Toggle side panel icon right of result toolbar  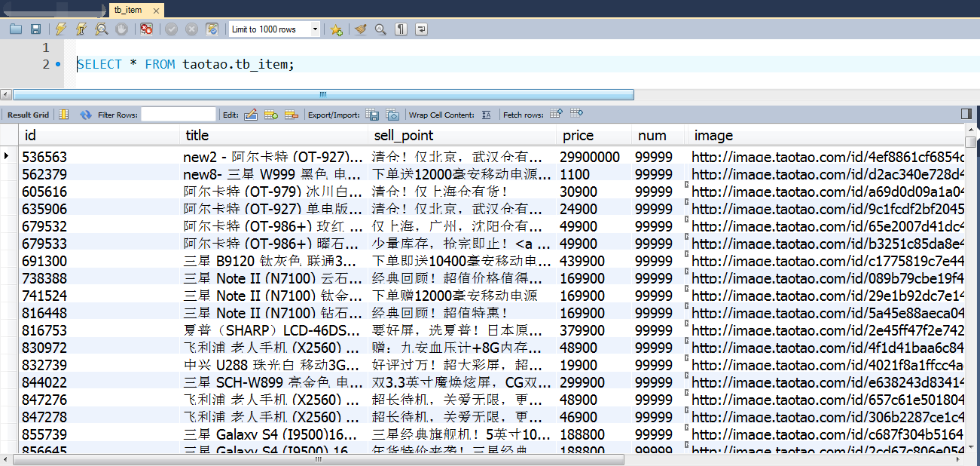[x=966, y=114]
